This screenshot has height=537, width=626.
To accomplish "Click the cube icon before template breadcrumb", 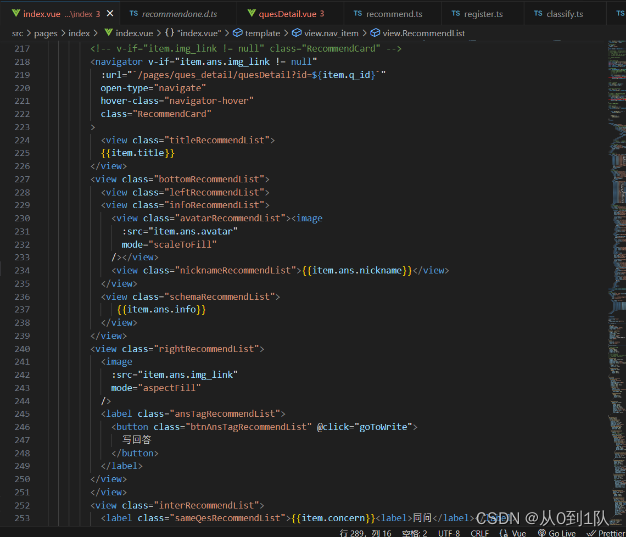I will (x=238, y=33).
